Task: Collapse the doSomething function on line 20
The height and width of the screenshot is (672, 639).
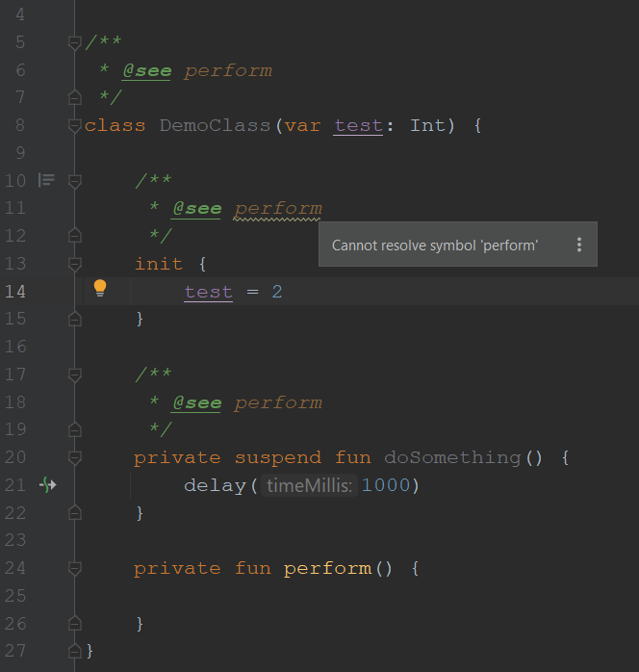Action: coord(75,457)
